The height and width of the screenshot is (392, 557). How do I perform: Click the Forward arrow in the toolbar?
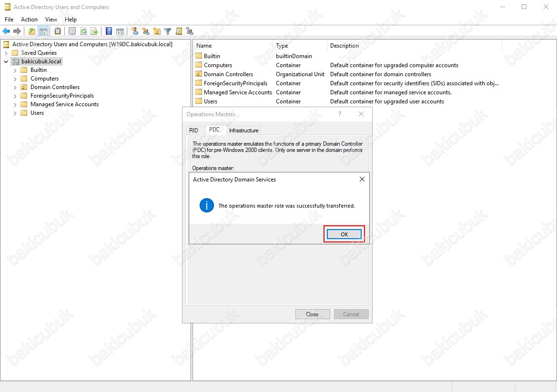point(17,31)
